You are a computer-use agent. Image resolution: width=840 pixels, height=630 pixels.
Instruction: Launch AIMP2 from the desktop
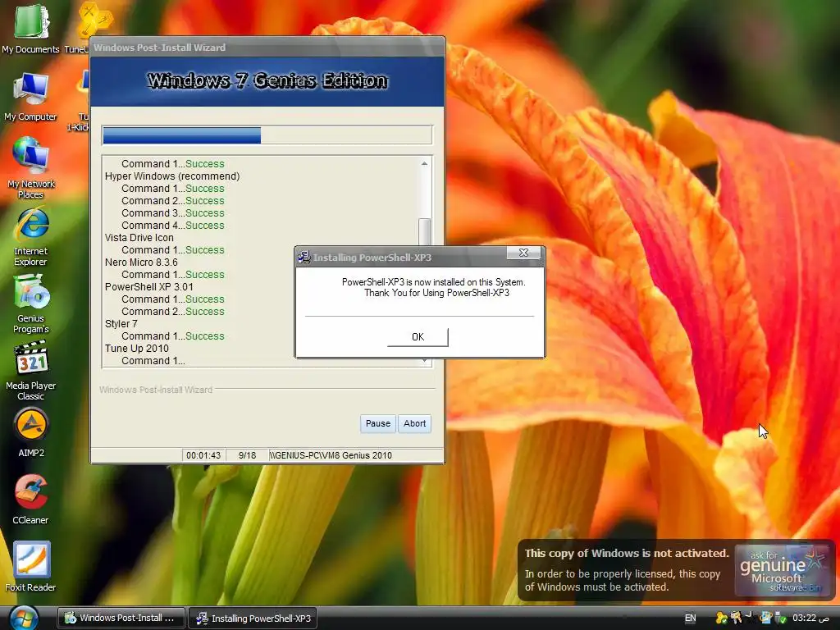tap(30, 433)
